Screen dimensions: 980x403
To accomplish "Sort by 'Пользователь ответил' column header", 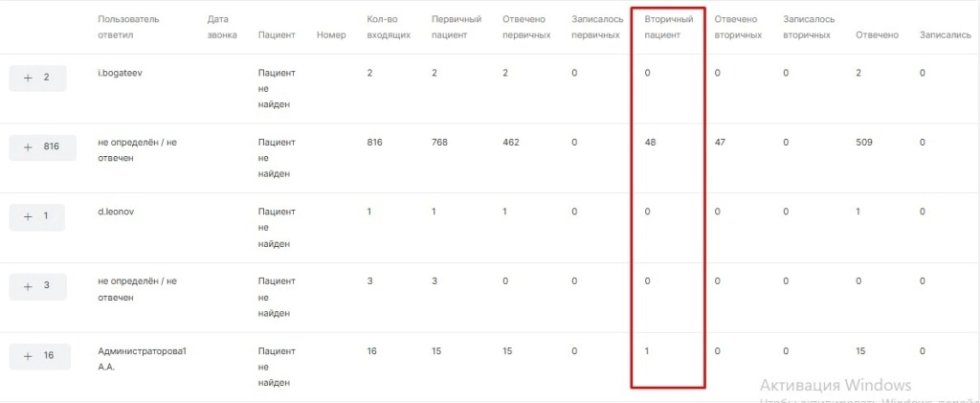I will 128,27.
